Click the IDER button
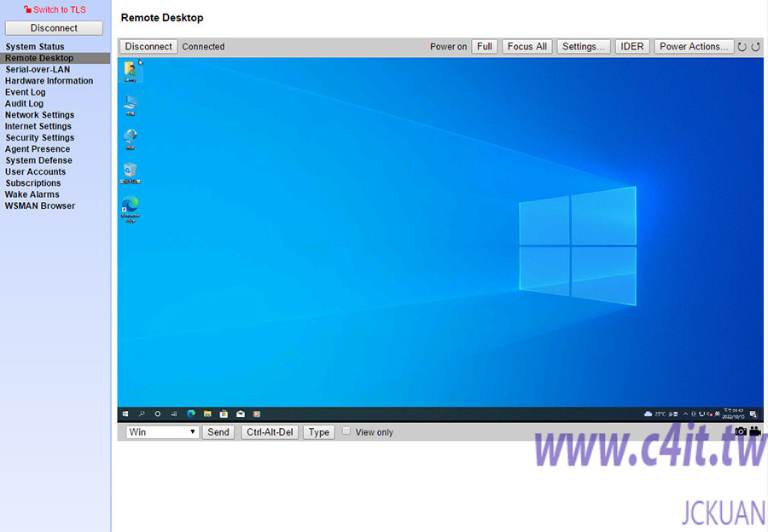768x532 pixels. [632, 47]
